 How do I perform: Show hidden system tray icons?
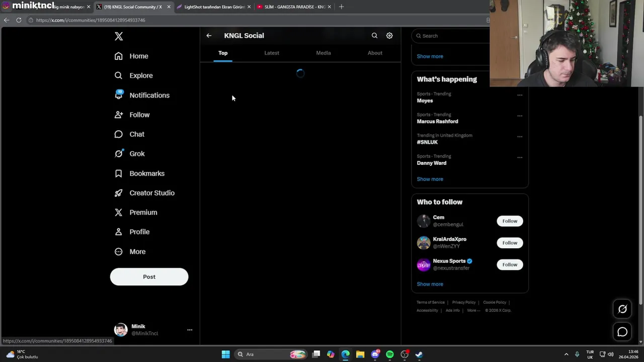(x=566, y=354)
